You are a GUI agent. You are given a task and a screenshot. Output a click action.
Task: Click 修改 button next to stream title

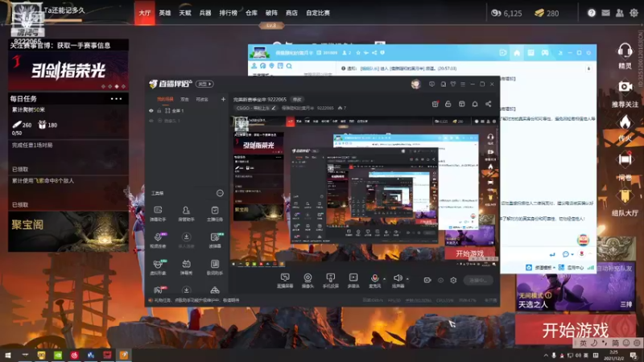click(x=297, y=99)
